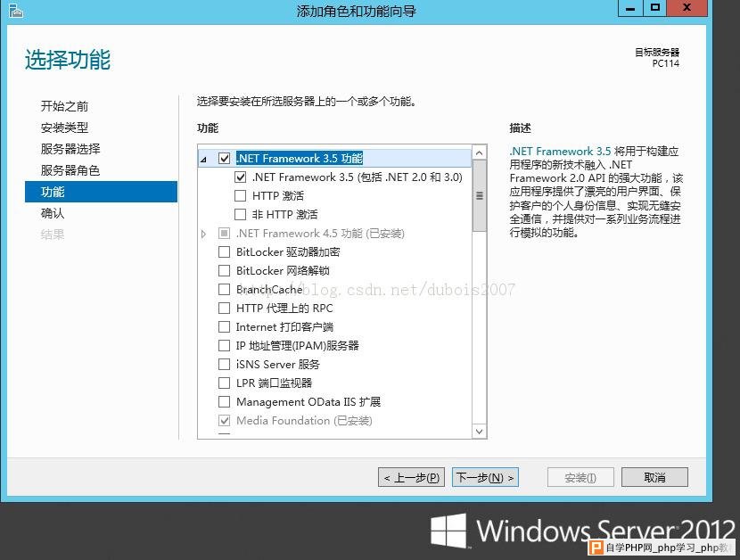Uncheck .NET Framework 3.5 功能 checkbox
This screenshot has width=740, height=560.
coord(224,158)
